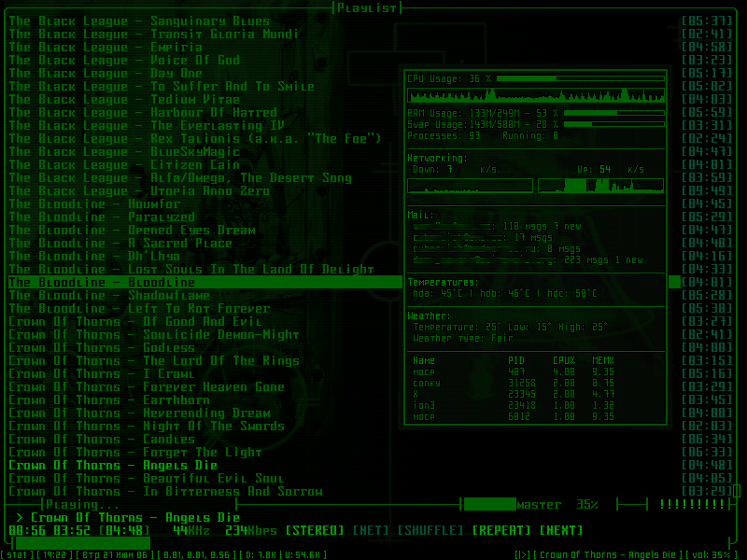Click the stat label in status bar
Screen dimensions: 747x560
pyautogui.click(x=18, y=554)
